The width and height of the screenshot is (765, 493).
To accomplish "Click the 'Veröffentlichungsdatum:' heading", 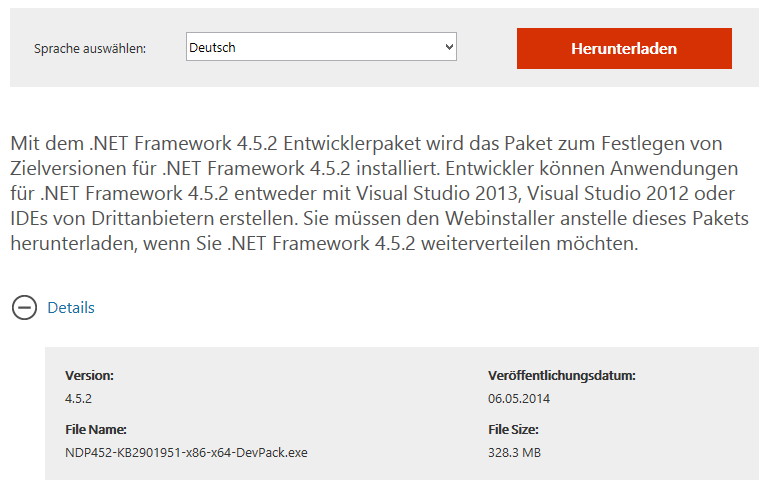I will click(x=562, y=375).
